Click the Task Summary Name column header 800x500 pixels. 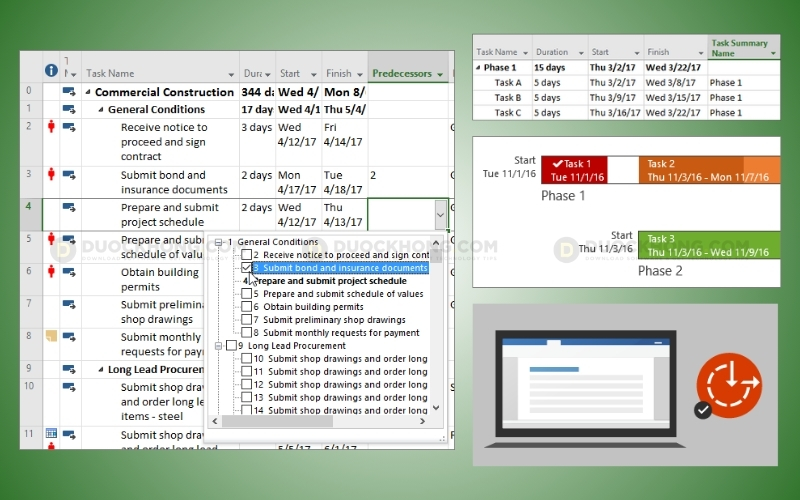(738, 48)
